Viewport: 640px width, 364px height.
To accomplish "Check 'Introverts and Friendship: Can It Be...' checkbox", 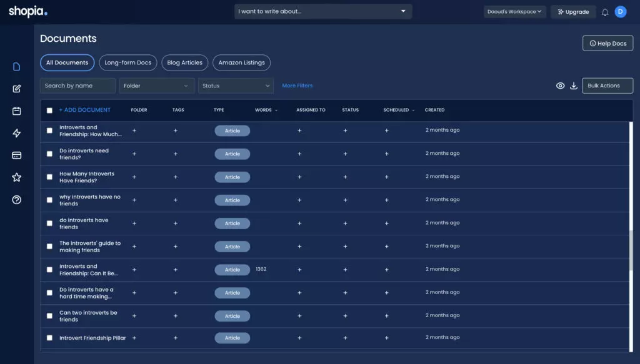I will point(49,270).
